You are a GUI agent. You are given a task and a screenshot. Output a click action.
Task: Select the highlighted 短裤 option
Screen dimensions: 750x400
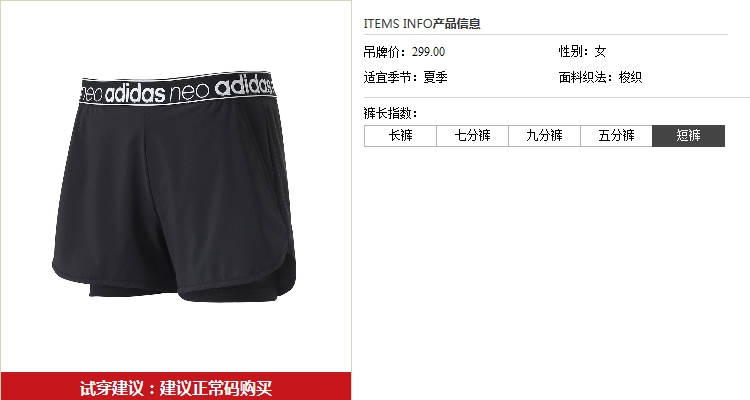[688, 136]
